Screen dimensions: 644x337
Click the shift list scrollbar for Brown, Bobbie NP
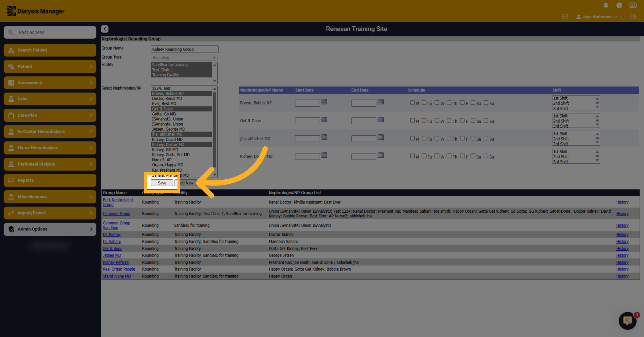pos(597,103)
